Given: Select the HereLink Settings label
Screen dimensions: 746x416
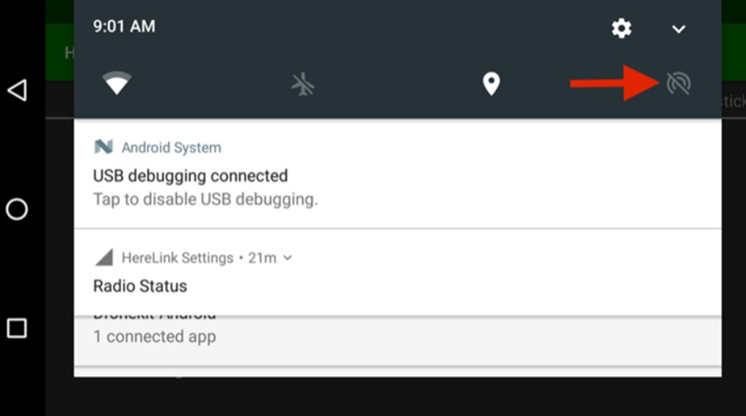Looking at the screenshot, I should point(177,258).
